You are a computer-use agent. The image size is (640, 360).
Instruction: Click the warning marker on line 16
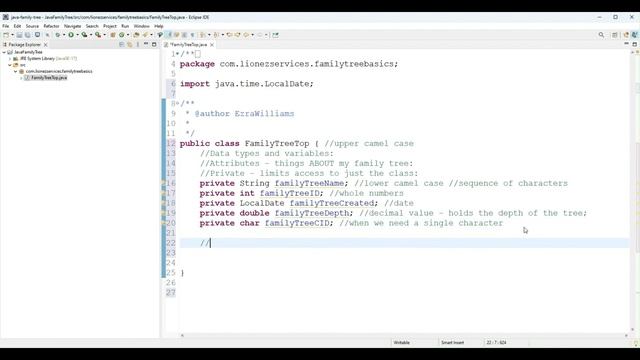tap(164, 183)
